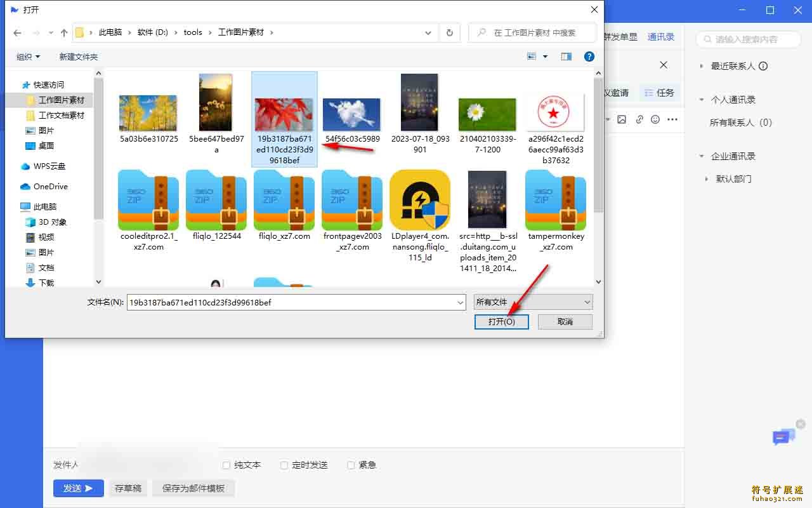Open 视频 folder in the sidebar
This screenshot has width=812, height=508.
[40, 237]
